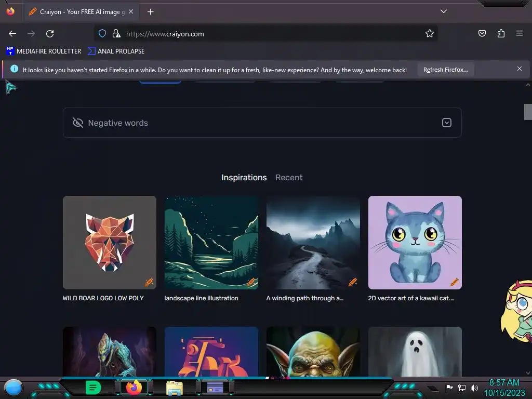Open the Start orb on taskbar
This screenshot has width=532, height=399.
point(14,388)
